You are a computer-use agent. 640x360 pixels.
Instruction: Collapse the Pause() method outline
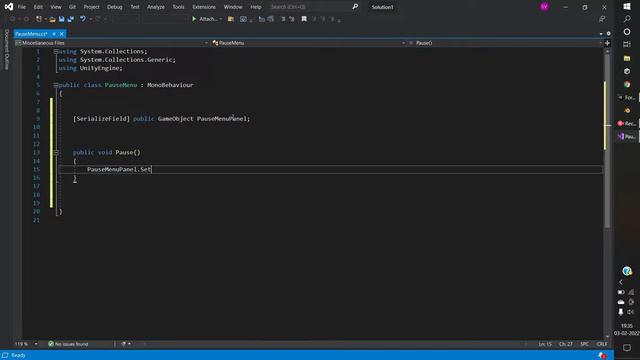(56, 152)
